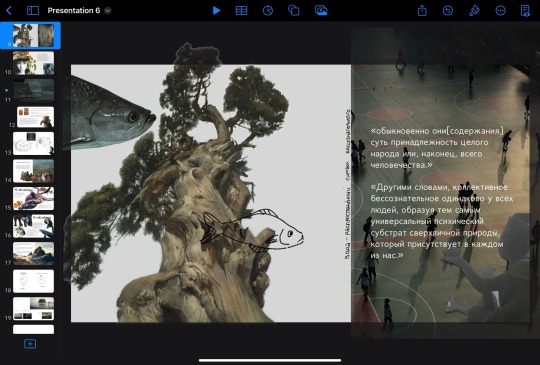Select slide 13 thumbnail

pyautogui.click(x=33, y=143)
